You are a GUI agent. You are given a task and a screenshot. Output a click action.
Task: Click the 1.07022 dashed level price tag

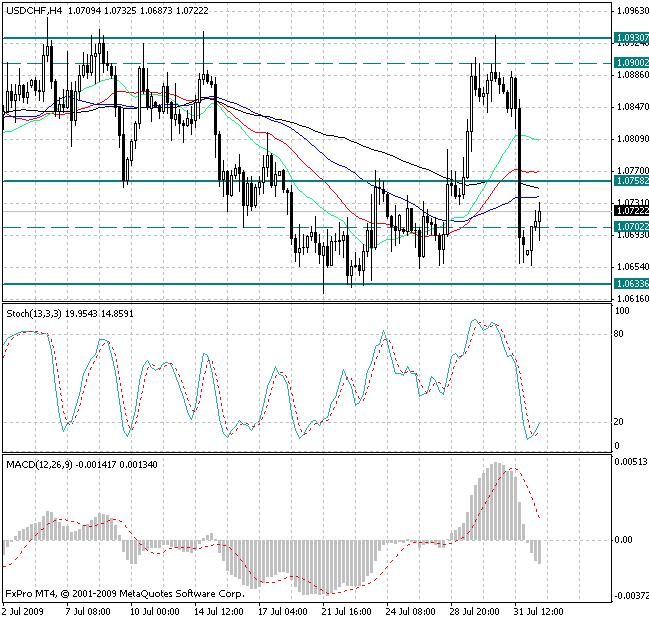point(629,227)
